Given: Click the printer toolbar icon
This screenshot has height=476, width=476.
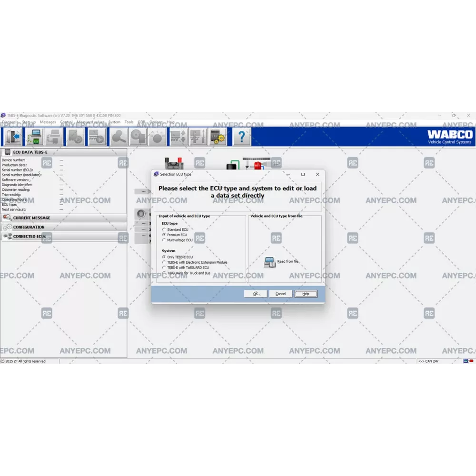Looking at the screenshot, I should [54, 137].
